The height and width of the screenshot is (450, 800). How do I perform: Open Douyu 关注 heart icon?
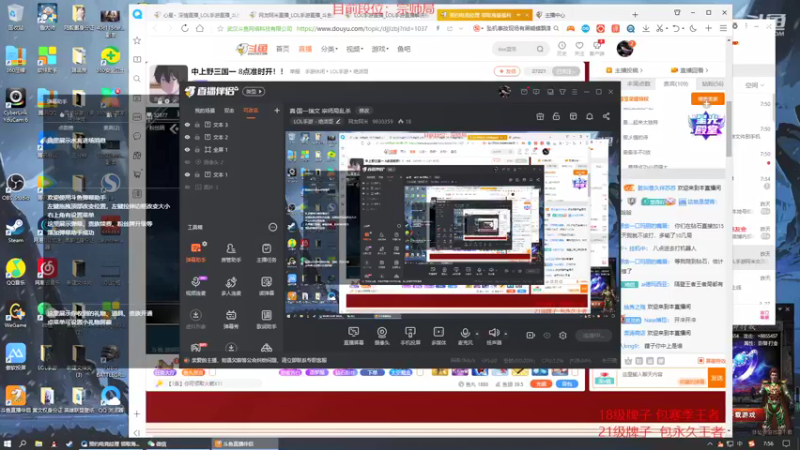579,48
